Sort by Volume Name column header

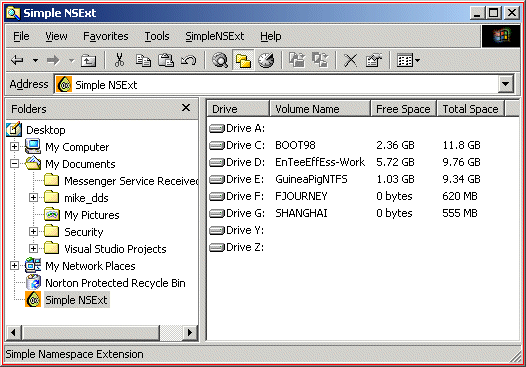tap(320, 109)
